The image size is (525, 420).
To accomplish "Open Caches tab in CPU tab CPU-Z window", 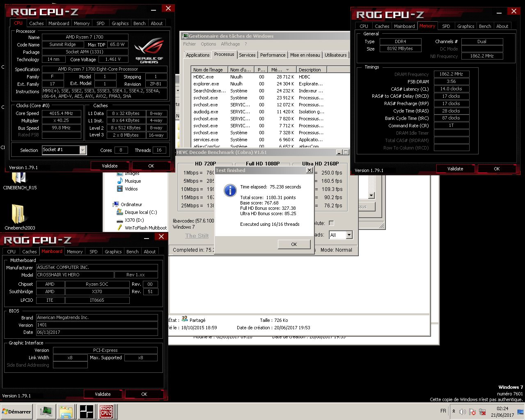I will point(37,23).
